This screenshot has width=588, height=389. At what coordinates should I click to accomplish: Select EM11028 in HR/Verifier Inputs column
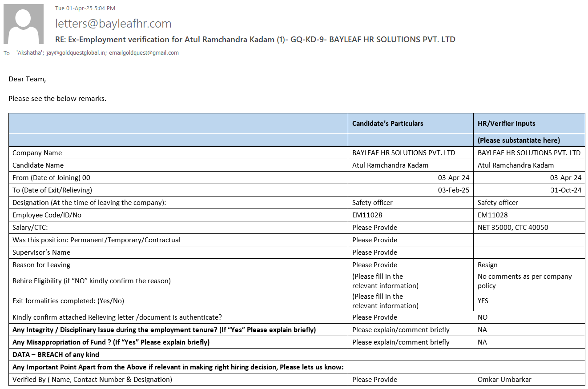[493, 215]
